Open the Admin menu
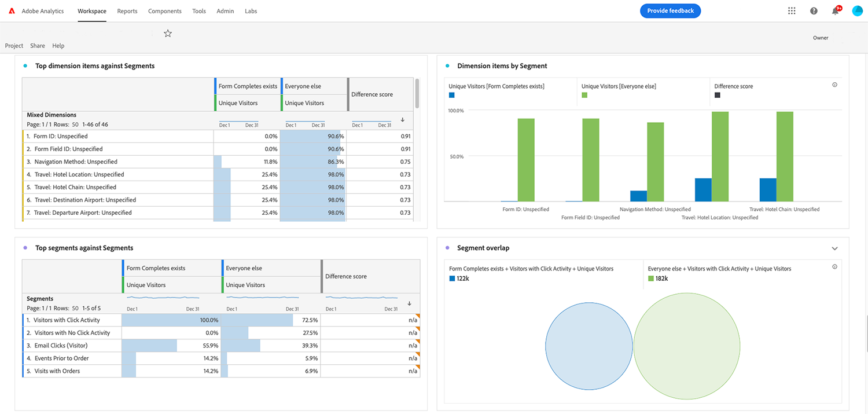This screenshot has height=414, width=868. [x=225, y=11]
